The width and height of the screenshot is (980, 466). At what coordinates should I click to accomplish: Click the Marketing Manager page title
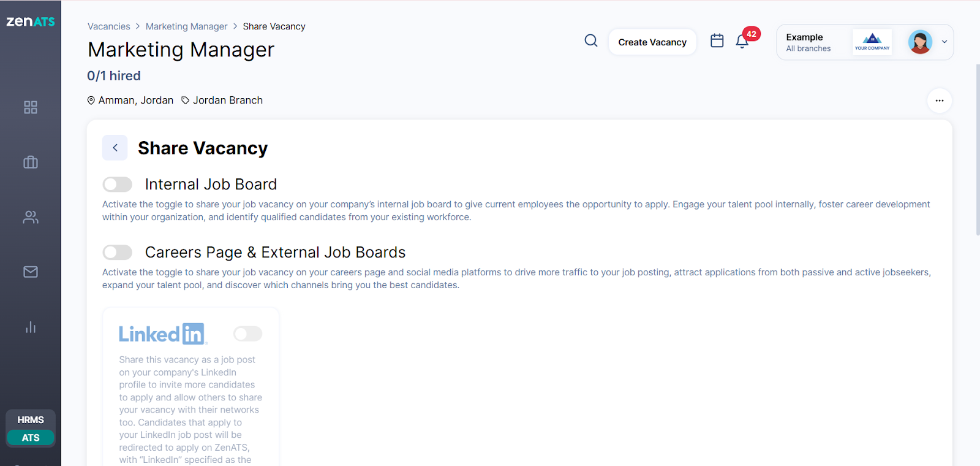[181, 50]
